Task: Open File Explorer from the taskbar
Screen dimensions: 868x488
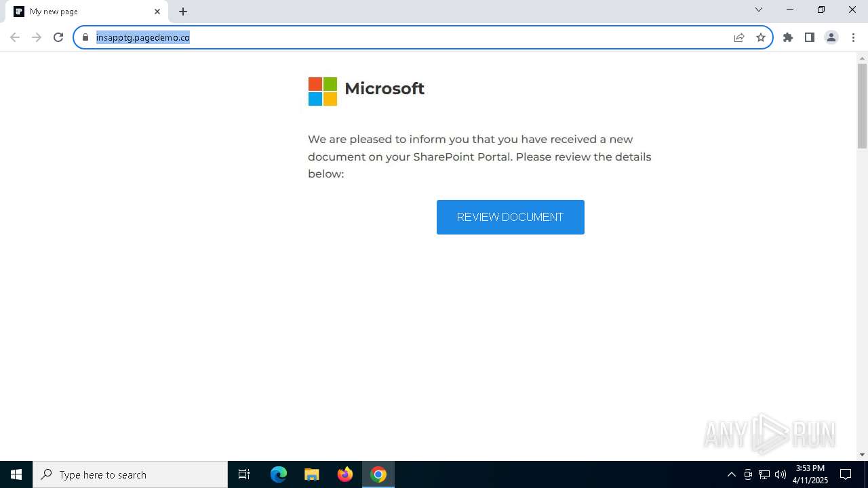Action: 312,474
